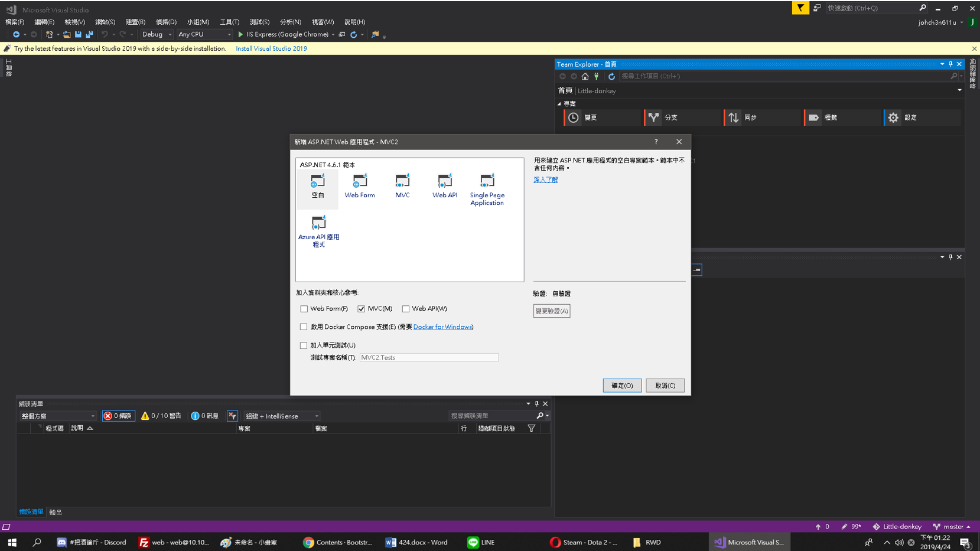Image resolution: width=980 pixels, height=551 pixels.
Task: Click the Save All toolbar icon
Action: (89, 34)
